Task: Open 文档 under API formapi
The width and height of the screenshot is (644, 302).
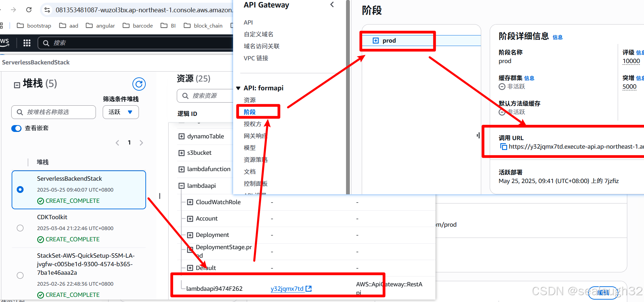Action: (249, 171)
